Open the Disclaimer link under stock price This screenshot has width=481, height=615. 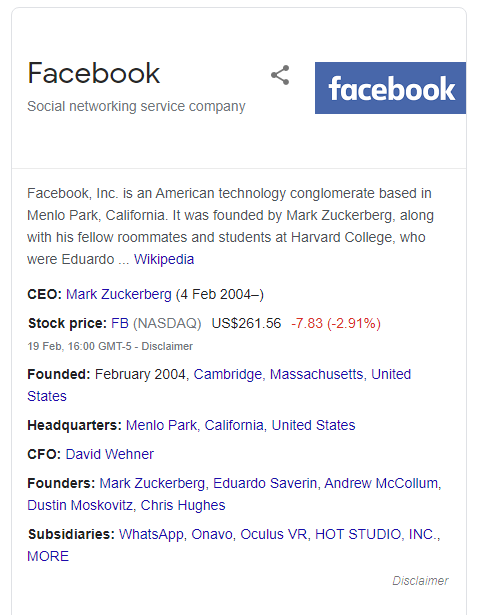coord(167,346)
